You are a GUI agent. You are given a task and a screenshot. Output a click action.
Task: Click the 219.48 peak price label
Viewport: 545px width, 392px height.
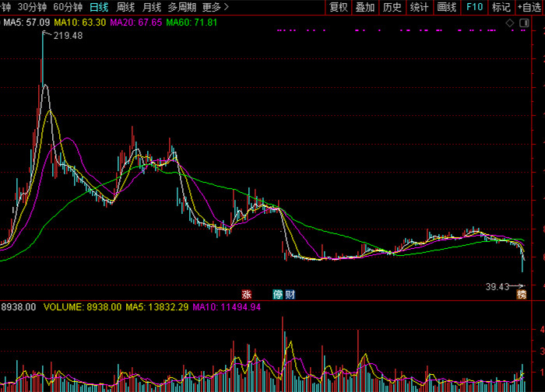(68, 36)
